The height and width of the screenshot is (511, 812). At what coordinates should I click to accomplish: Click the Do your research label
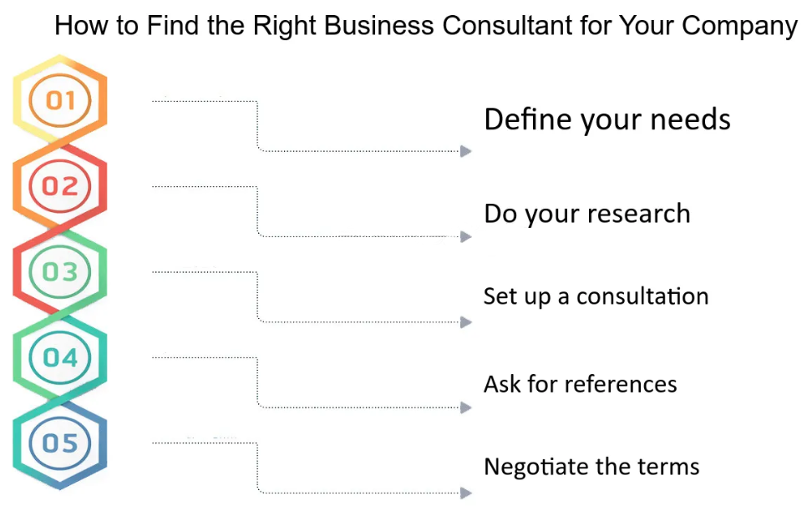tap(586, 214)
